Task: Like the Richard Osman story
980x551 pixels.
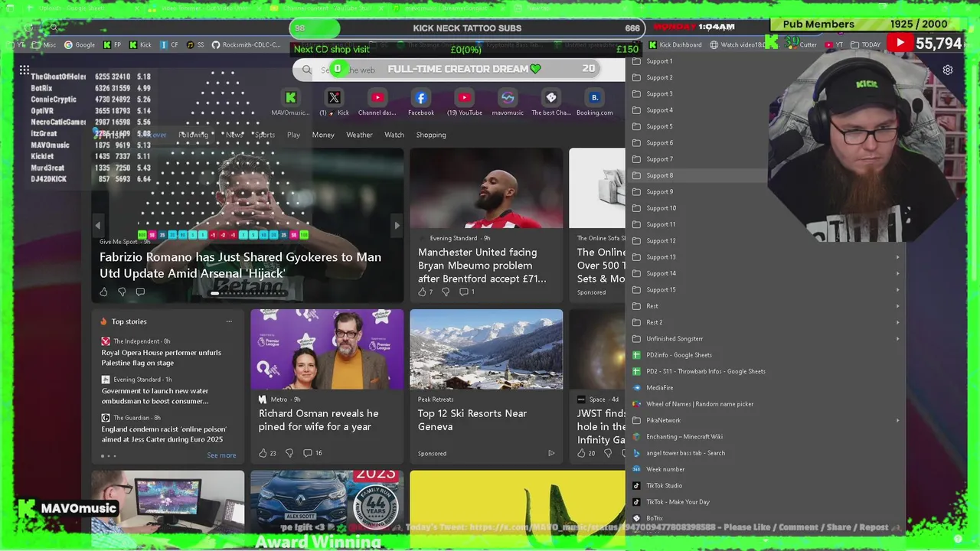Action: tap(267, 453)
